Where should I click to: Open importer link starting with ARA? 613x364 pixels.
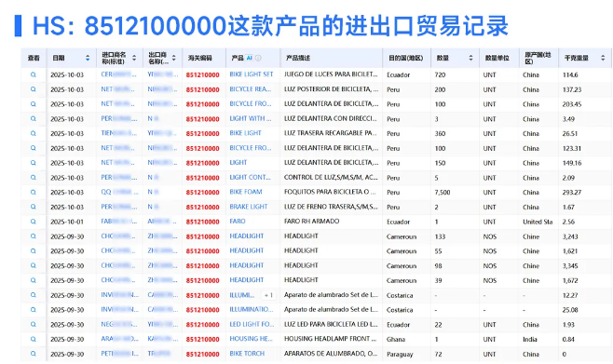click(119, 339)
